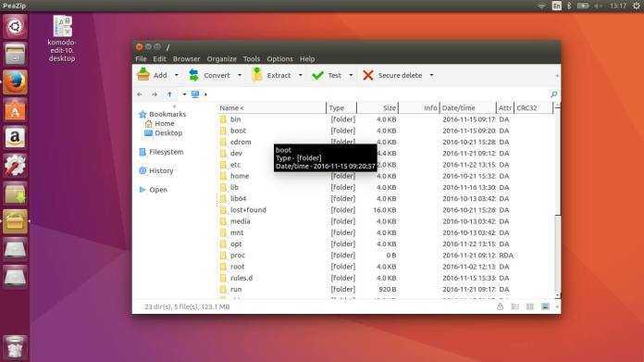Select Open in the sidebar

[x=154, y=190]
